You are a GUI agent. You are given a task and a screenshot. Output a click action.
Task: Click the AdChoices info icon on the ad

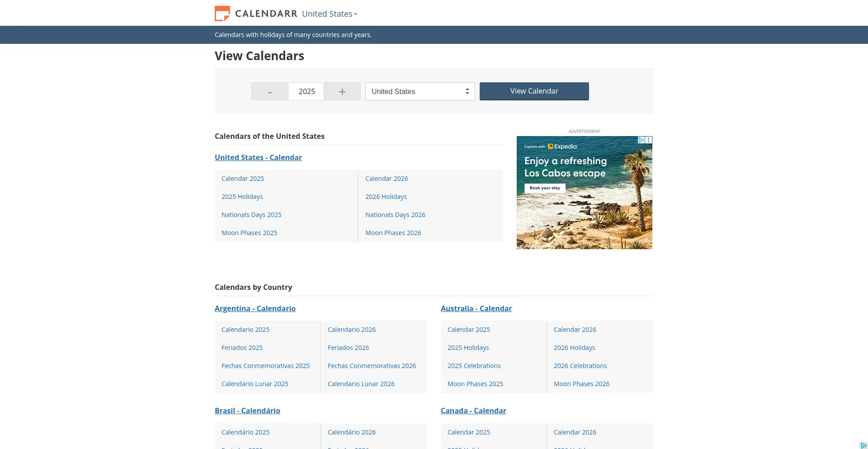click(x=641, y=140)
